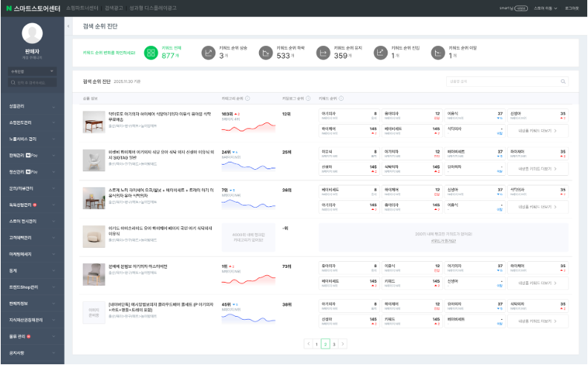Go to page 3 of results
This screenshot has width=588, height=365.
[x=334, y=344]
